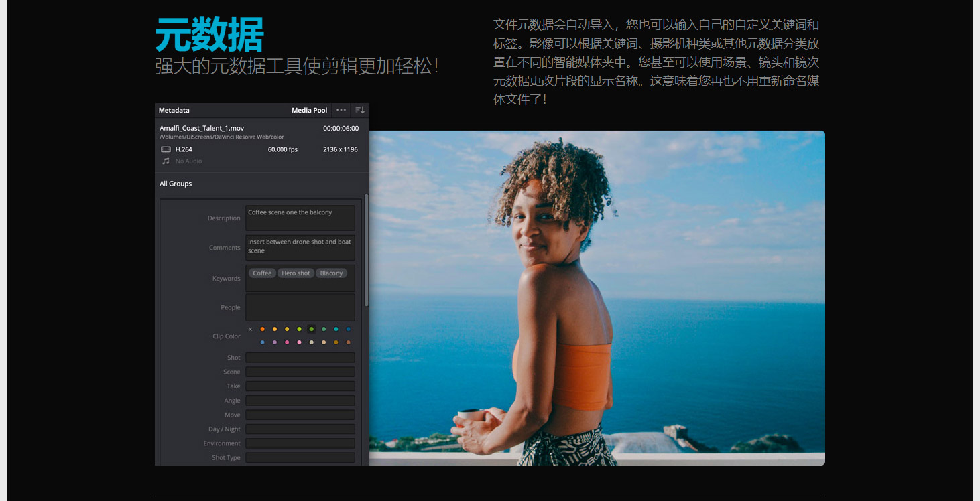Click the audio note icon beside No Audio
This screenshot has width=980, height=501.
[166, 161]
